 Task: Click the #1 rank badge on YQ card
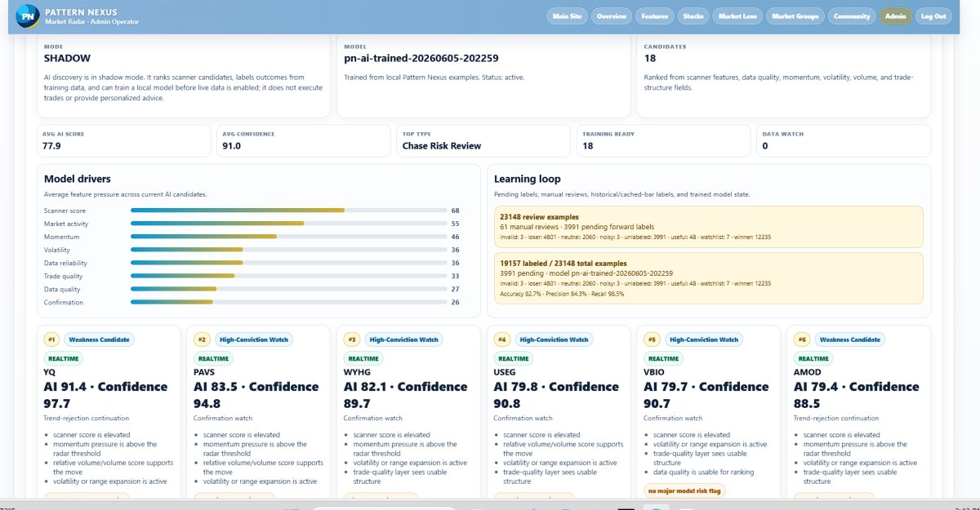pyautogui.click(x=51, y=339)
